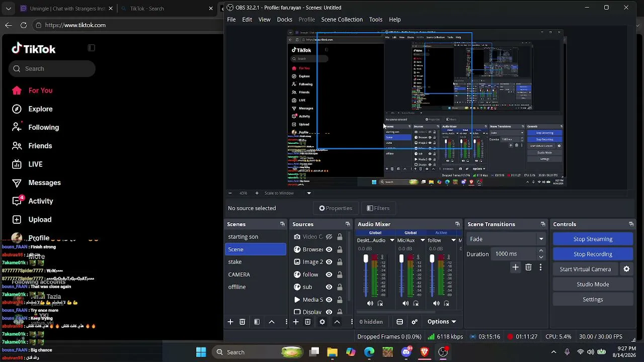This screenshot has height=362, width=644.
Task: Move source up with Sources arrow icon
Action: pyautogui.click(x=337, y=322)
